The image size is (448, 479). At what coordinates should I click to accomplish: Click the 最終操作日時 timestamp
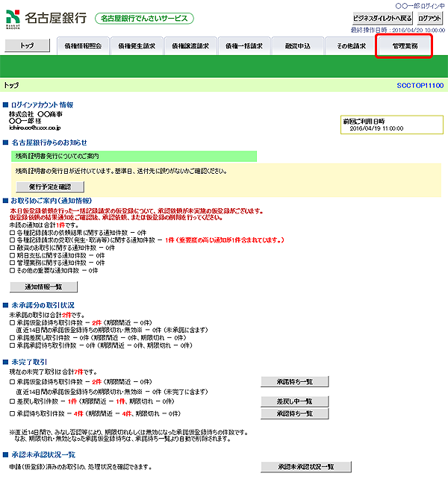(x=397, y=31)
